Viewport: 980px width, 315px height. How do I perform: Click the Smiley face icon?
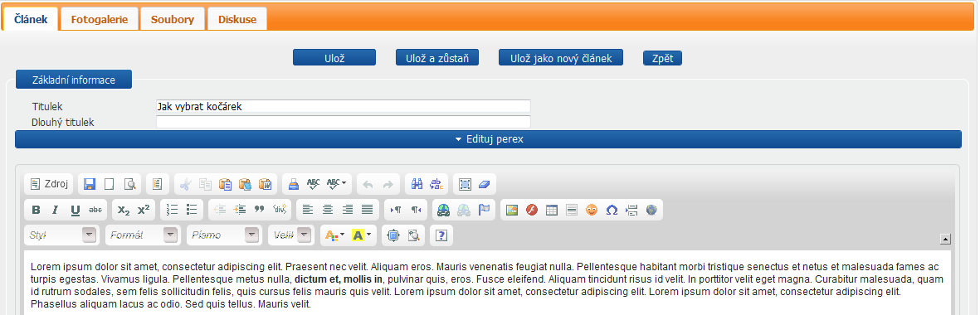[x=592, y=211]
